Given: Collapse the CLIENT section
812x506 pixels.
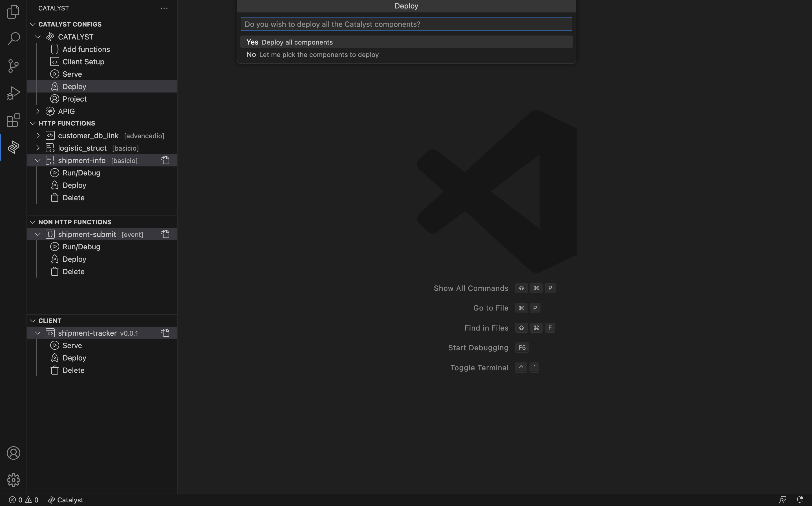Looking at the screenshot, I should [32, 321].
